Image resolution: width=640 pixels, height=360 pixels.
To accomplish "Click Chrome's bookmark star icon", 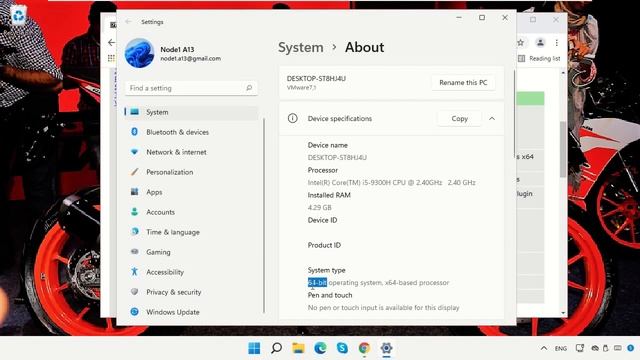I will (520, 42).
